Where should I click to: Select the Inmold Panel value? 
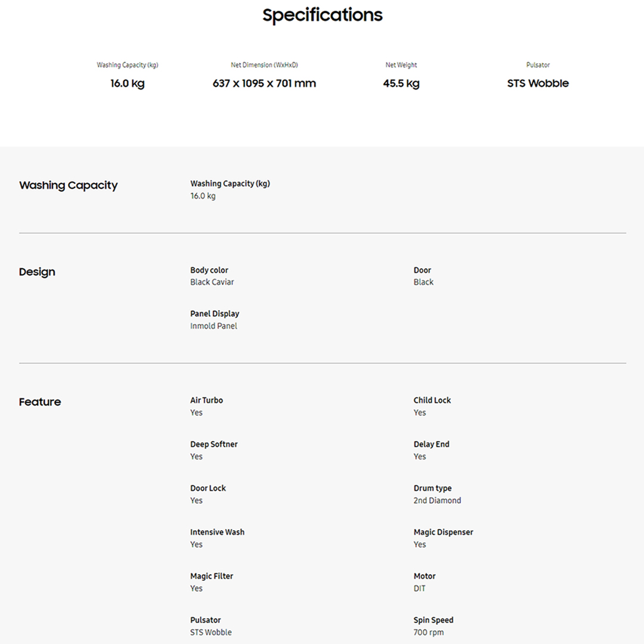[213, 326]
